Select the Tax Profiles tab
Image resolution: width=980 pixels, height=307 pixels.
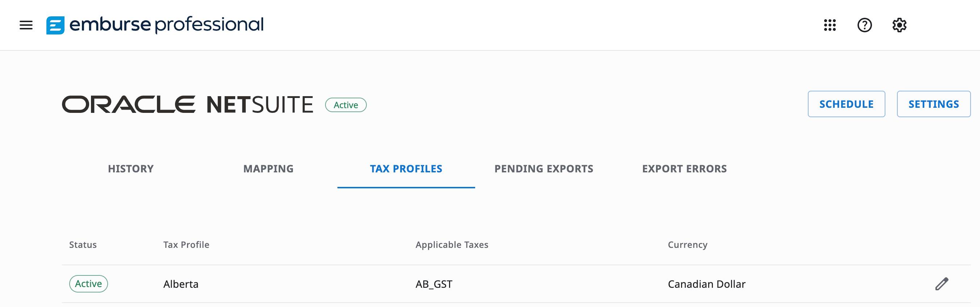(406, 169)
